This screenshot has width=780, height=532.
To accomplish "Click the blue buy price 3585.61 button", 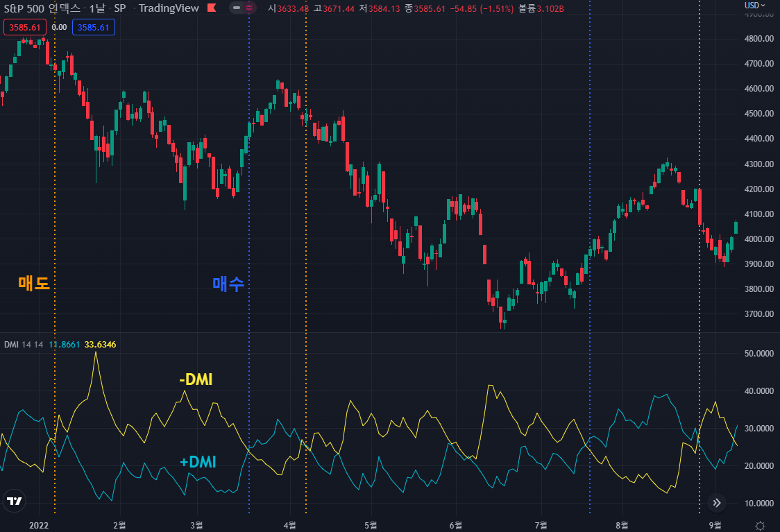I will click(94, 27).
